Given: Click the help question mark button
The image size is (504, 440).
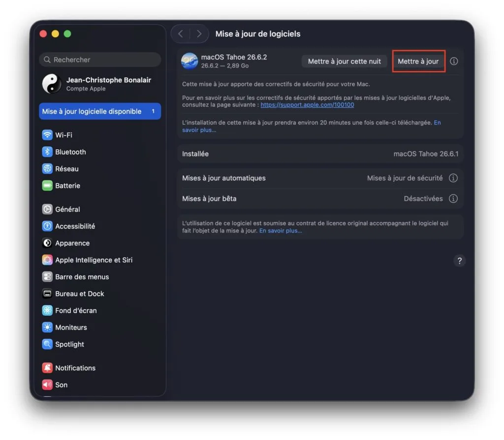Looking at the screenshot, I should (460, 261).
